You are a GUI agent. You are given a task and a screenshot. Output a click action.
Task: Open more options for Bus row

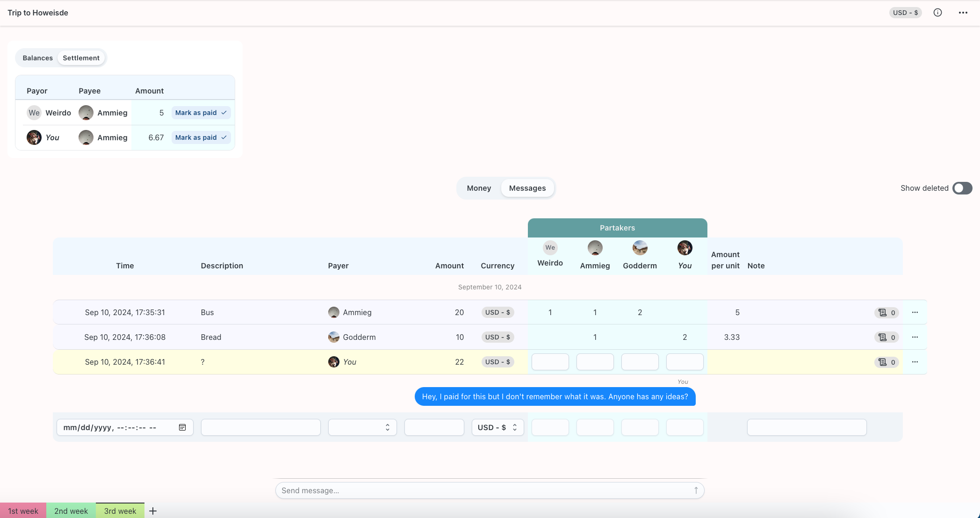coord(915,312)
